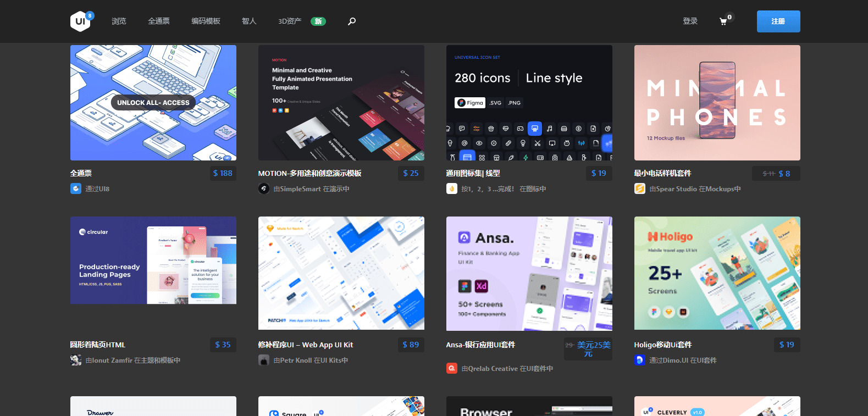Click 由SimpleSmart 在演示中 author link
This screenshot has height=416, width=868.
tap(311, 188)
